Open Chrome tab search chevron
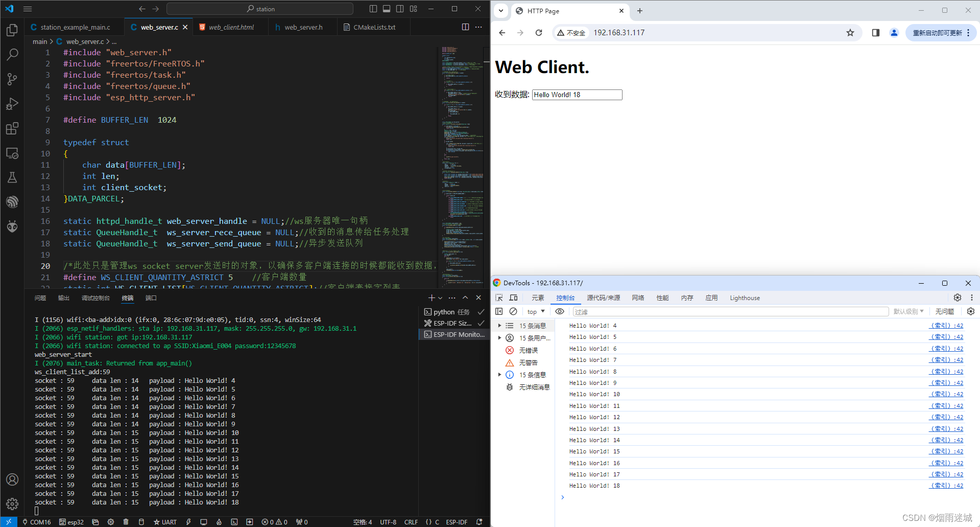 pyautogui.click(x=501, y=11)
